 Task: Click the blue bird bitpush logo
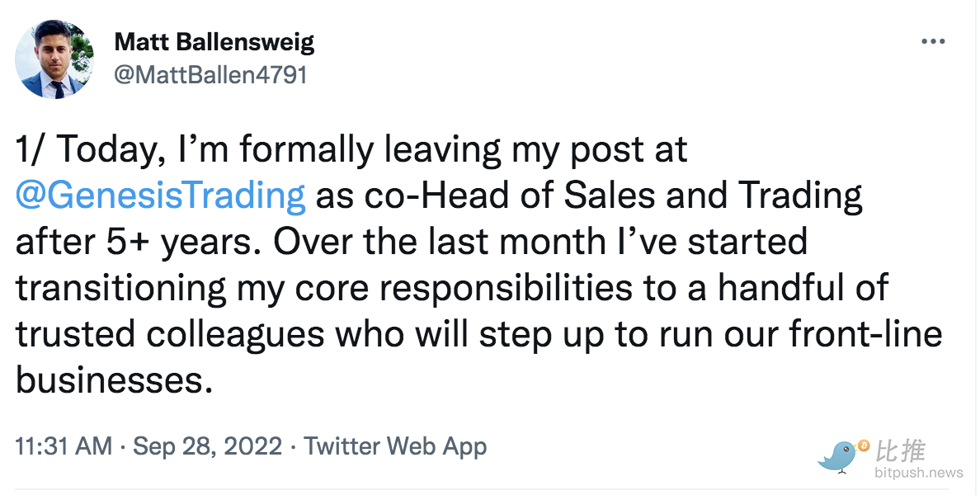tap(836, 456)
